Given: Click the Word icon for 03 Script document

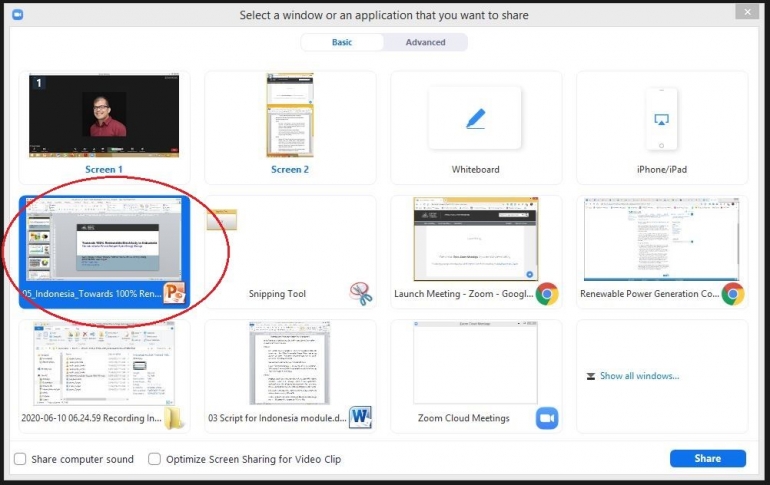Looking at the screenshot, I should pos(360,417).
